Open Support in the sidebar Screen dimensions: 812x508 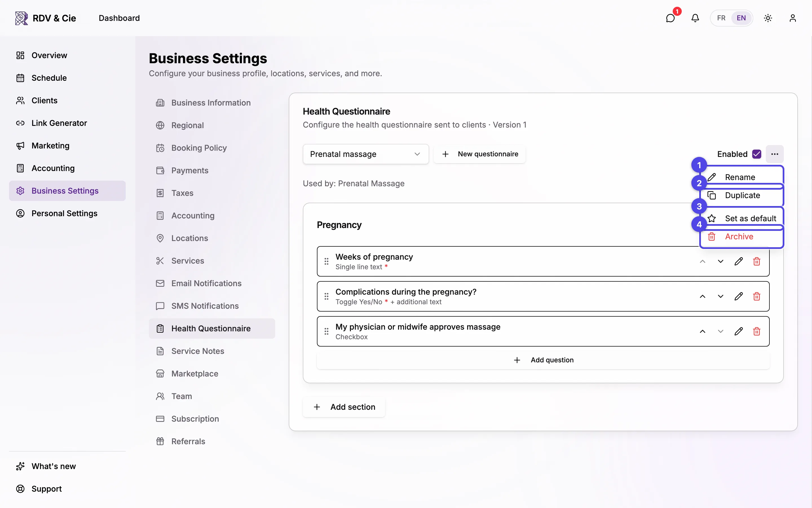67,489
